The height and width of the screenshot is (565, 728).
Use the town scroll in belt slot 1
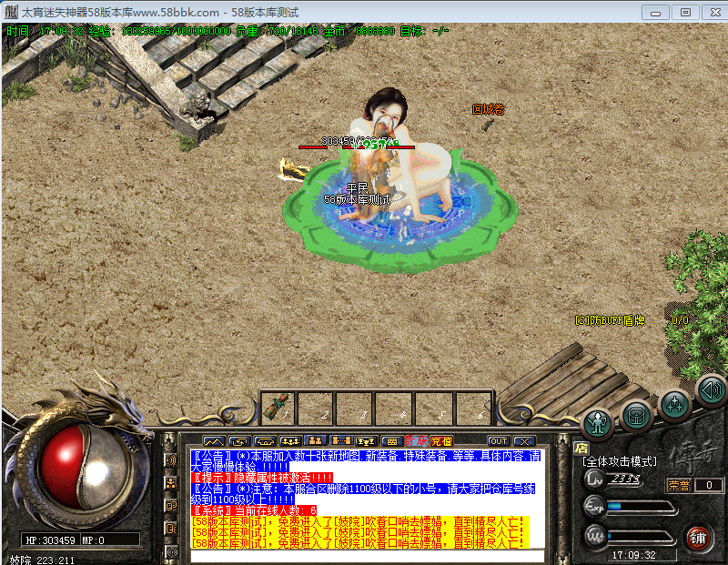pyautogui.click(x=278, y=407)
